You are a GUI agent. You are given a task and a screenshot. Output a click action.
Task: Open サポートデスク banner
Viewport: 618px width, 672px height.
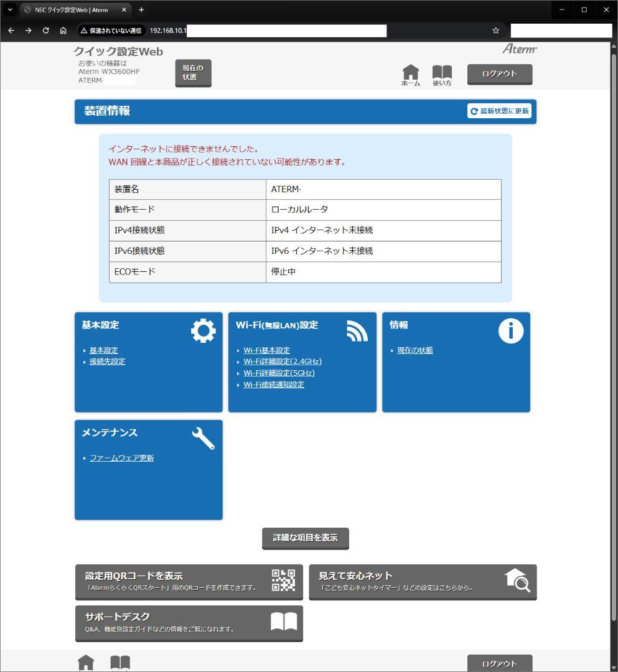point(189,623)
